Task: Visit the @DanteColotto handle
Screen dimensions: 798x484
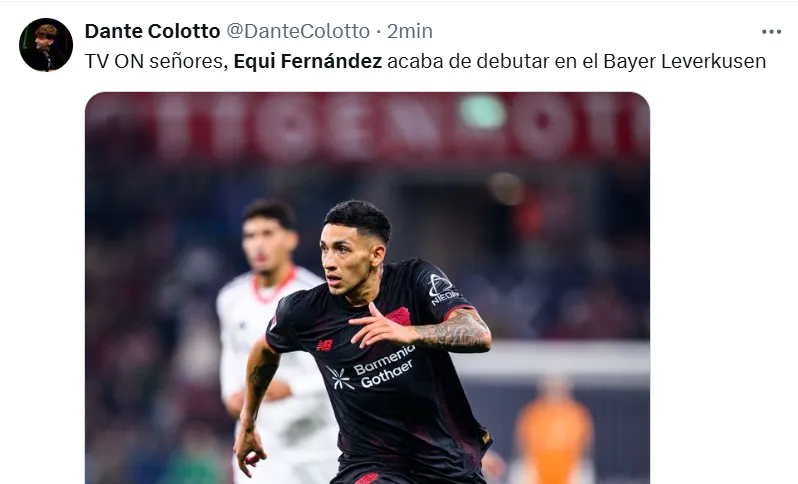Action: [298, 31]
